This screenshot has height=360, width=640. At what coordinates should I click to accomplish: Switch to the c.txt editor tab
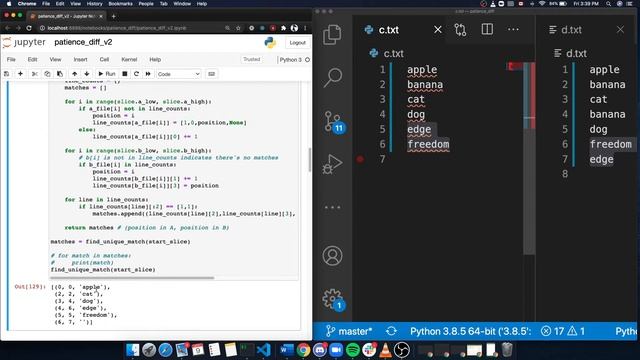[389, 30]
